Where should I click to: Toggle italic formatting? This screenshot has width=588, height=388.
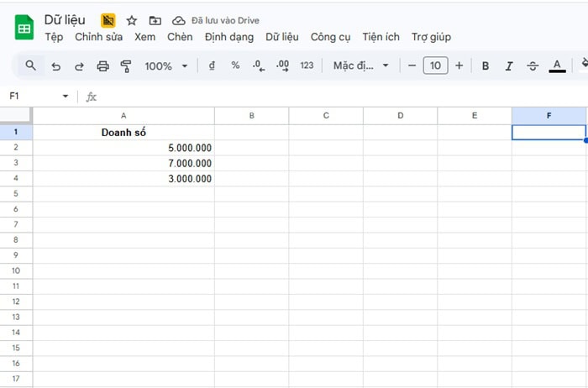coord(509,66)
